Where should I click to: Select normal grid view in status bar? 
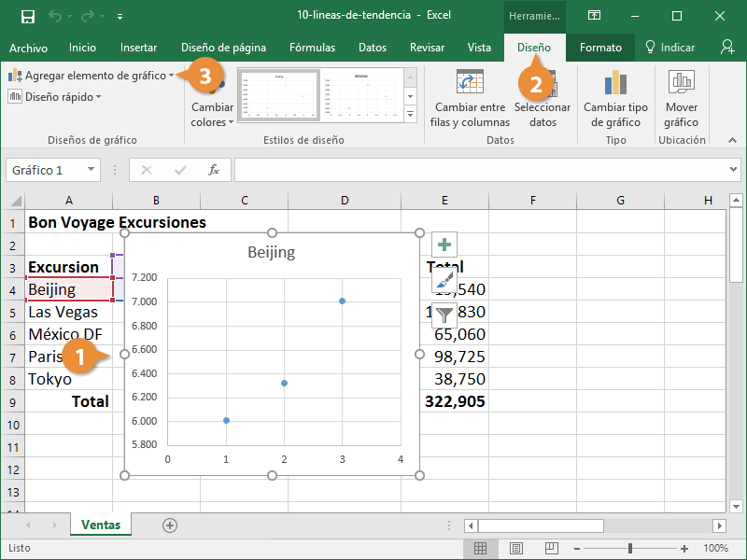click(480, 548)
